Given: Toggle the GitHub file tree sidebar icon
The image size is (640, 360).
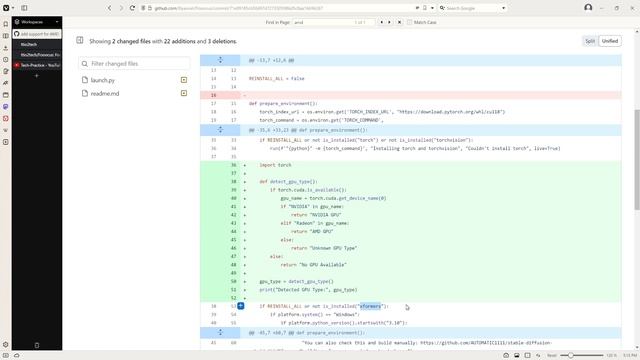Looking at the screenshot, I should 80,40.
